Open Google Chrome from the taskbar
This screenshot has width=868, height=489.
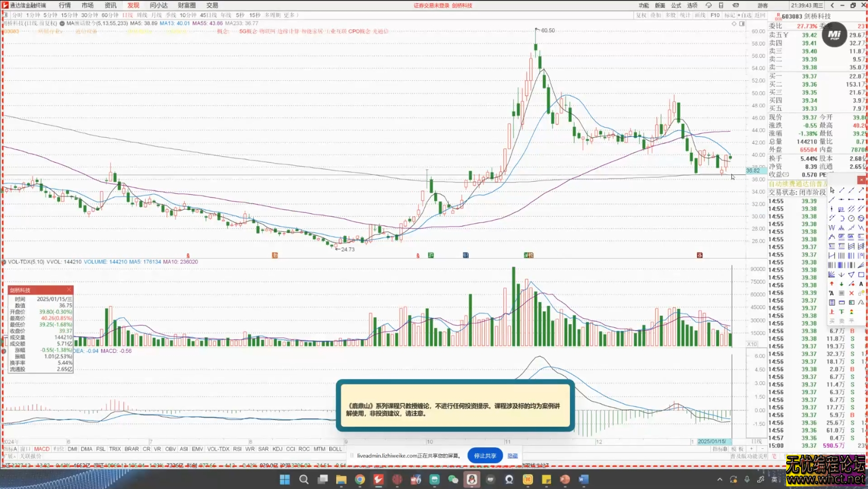[x=360, y=479]
